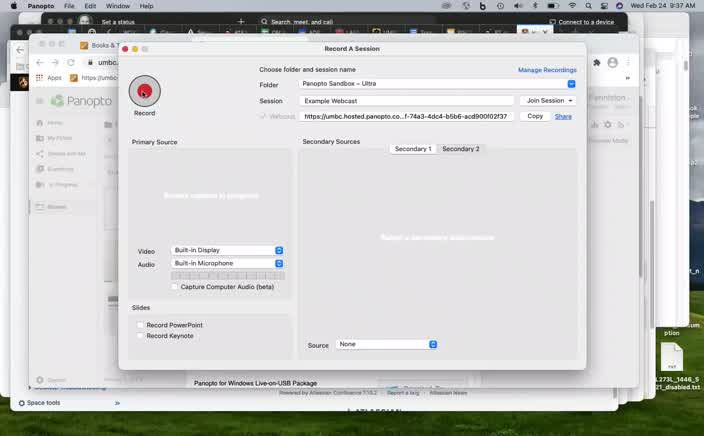Open Chrome three-dot menu
The width and height of the screenshot is (704, 436).
[x=628, y=62]
